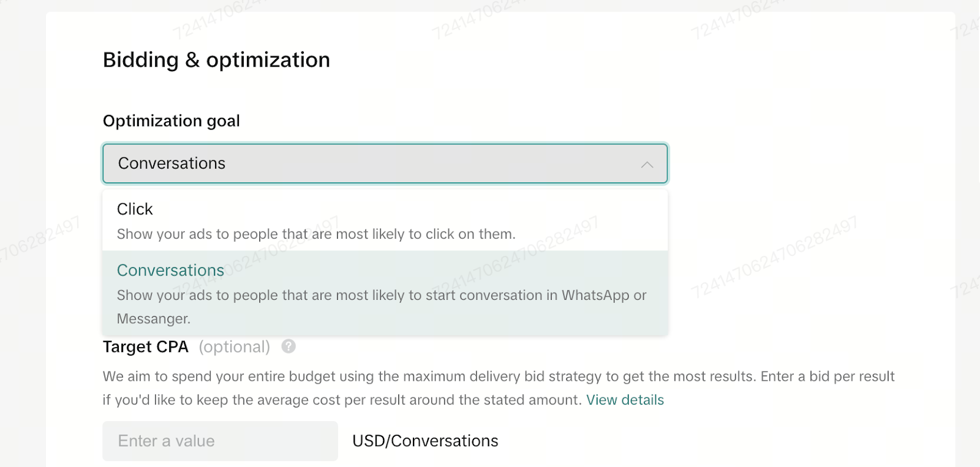Click the average cost per result sentence
The image size is (980, 467).
coord(342,400)
